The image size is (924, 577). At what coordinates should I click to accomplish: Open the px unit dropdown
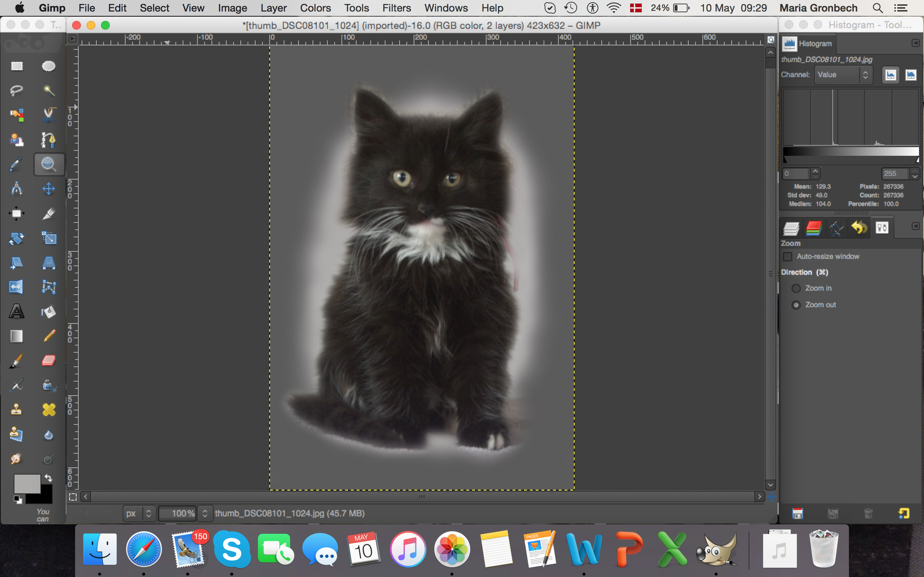coord(139,513)
